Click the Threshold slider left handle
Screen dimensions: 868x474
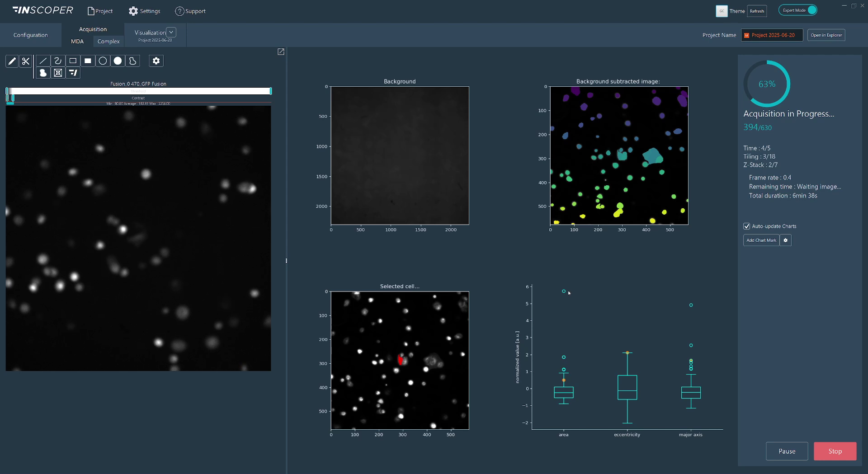7,91
